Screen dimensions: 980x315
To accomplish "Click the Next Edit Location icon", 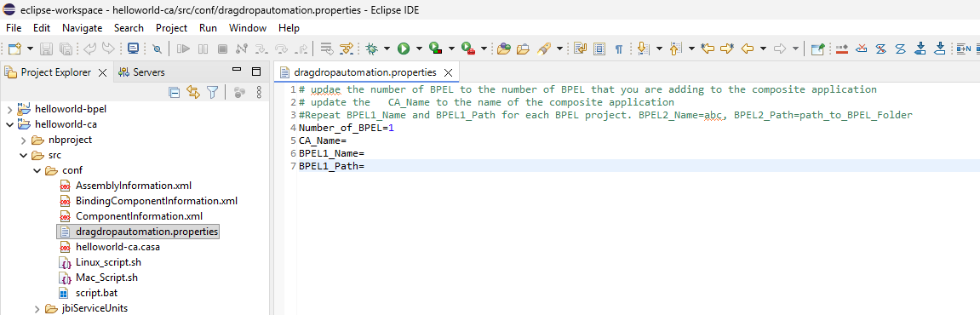I will point(727,49).
